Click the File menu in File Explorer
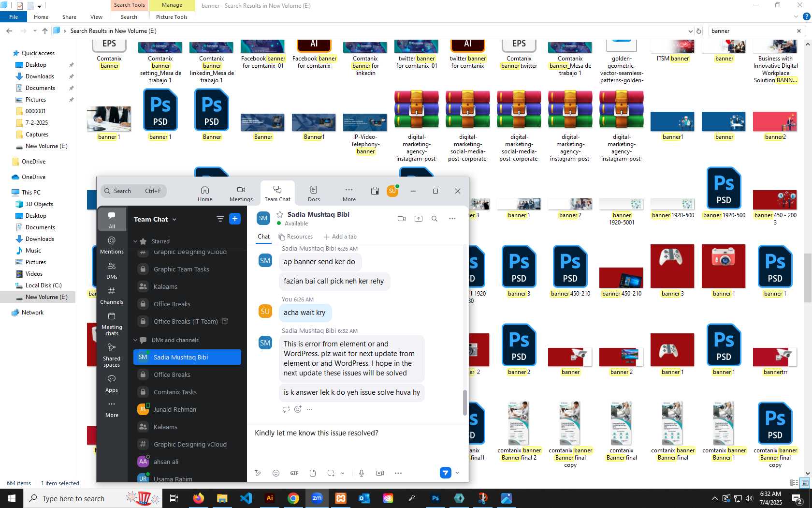 point(14,17)
